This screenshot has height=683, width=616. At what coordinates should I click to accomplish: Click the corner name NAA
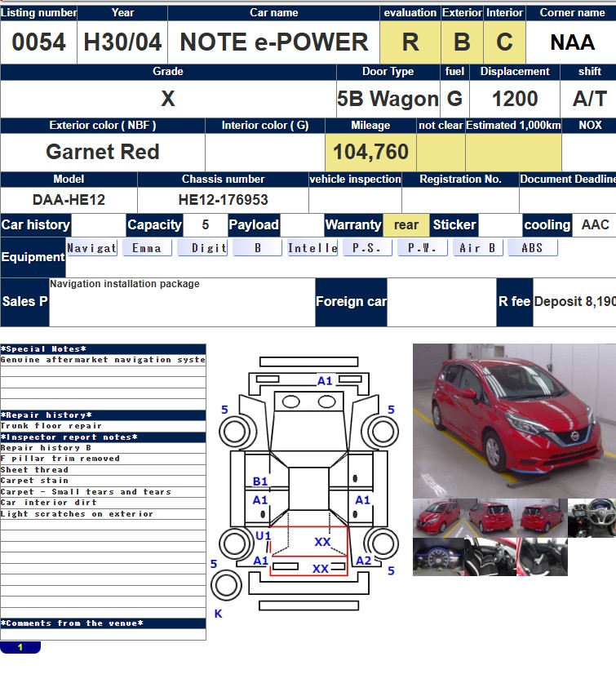click(572, 42)
